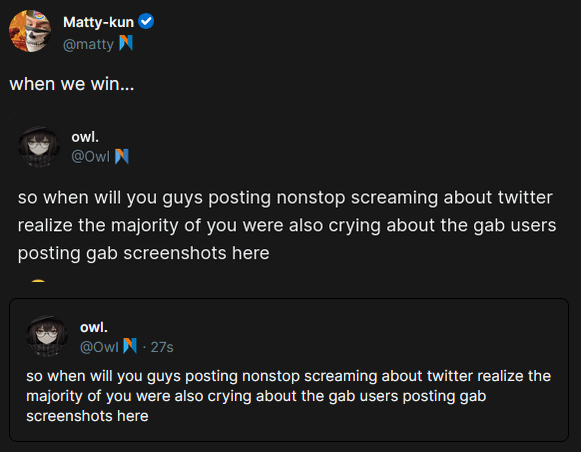This screenshot has width=581, height=452.
Task: Open the @matty handle link
Action: coord(88,44)
